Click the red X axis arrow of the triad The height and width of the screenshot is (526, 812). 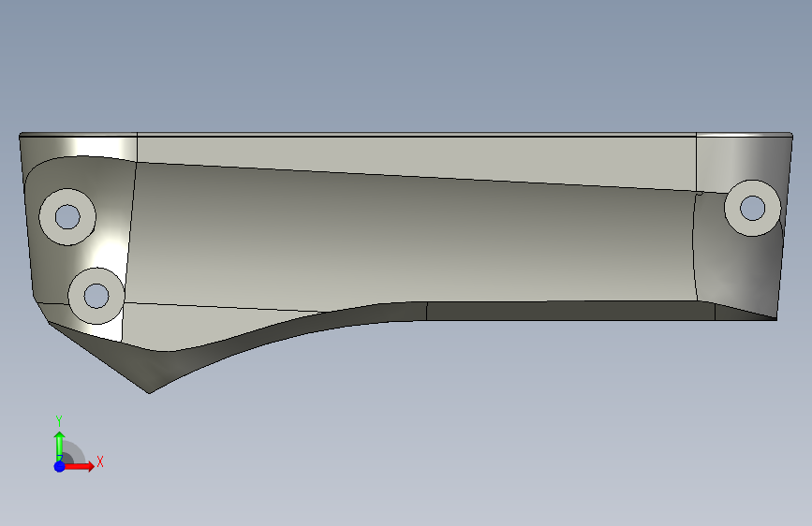pos(79,466)
